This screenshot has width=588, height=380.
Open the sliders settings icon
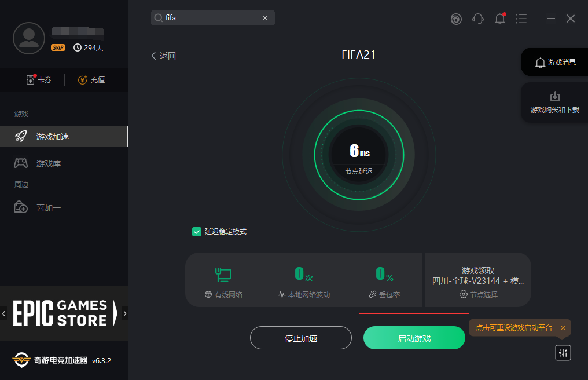point(563,353)
